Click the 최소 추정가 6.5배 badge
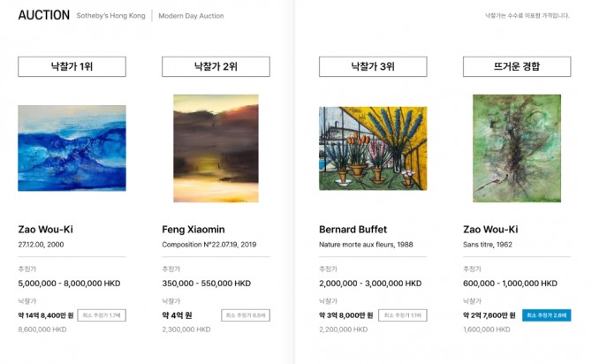Image resolution: width=592 pixels, height=364 pixels. click(x=246, y=315)
